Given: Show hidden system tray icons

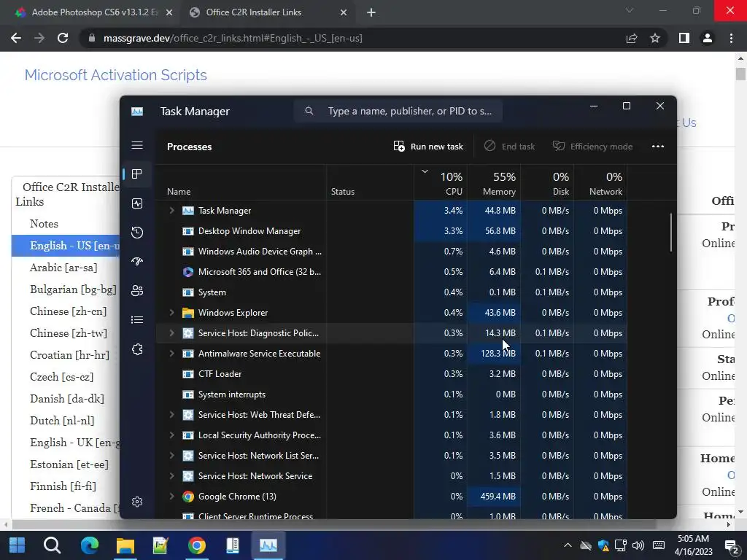Looking at the screenshot, I should coord(568,545).
